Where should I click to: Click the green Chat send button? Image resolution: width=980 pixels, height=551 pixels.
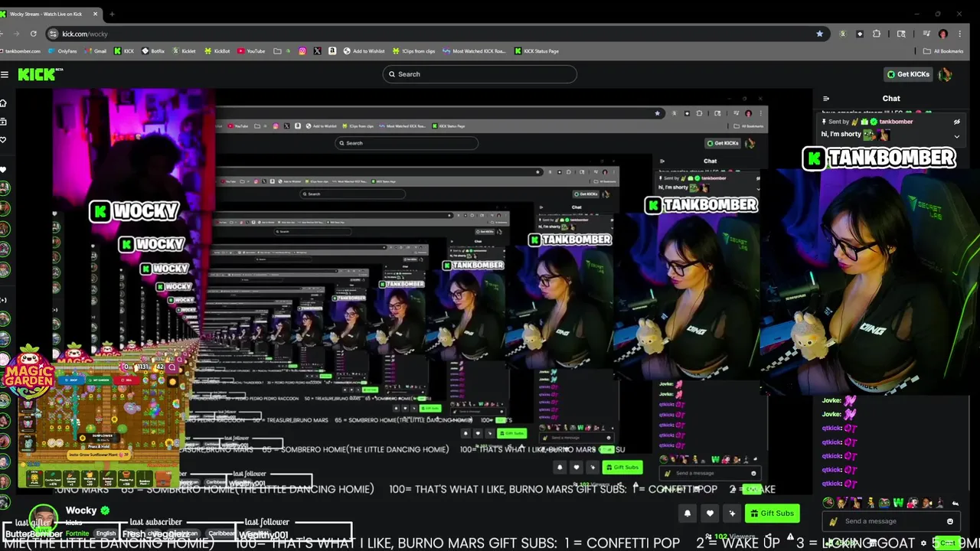949,543
